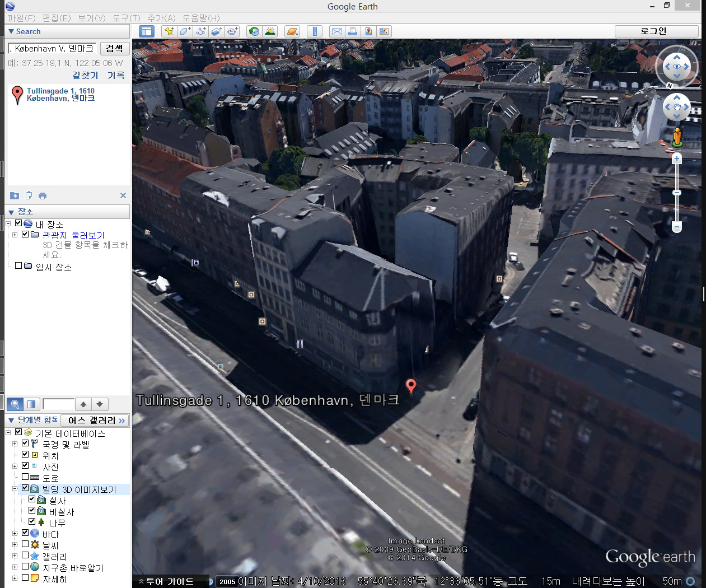Click the Move joystick hand control

(677, 107)
